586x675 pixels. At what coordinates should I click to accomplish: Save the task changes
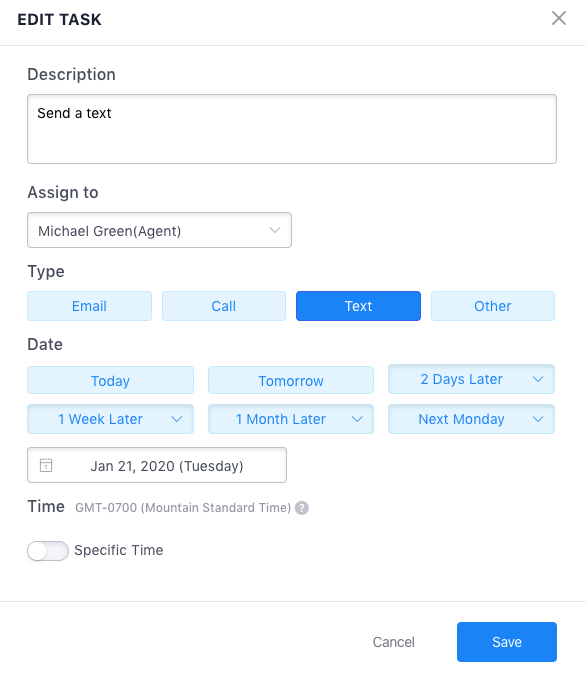pyautogui.click(x=507, y=642)
